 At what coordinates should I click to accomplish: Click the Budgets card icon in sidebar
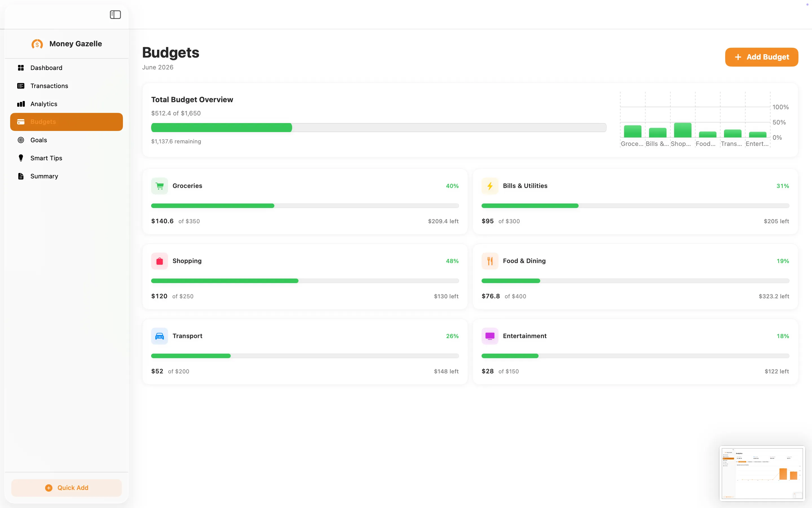21,122
